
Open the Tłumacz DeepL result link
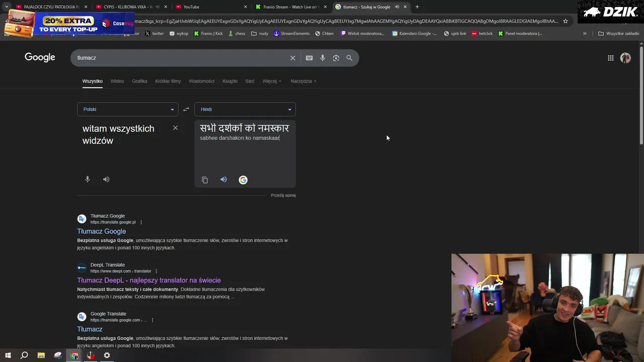(x=149, y=280)
